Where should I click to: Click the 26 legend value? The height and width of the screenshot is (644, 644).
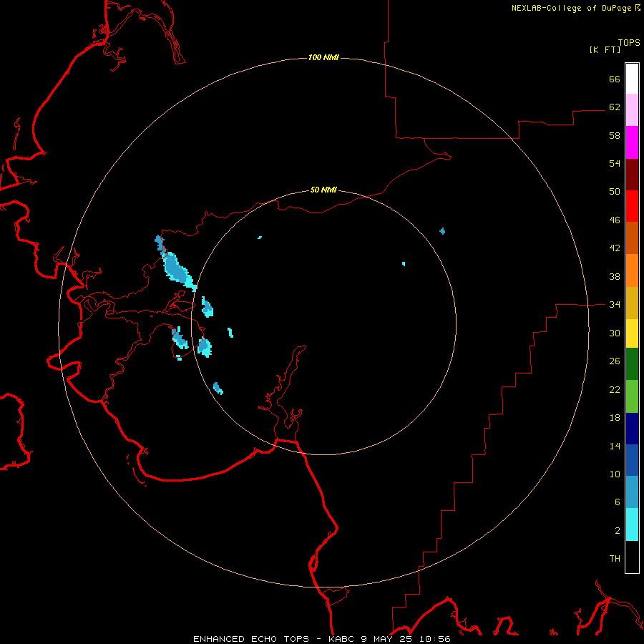615,361
